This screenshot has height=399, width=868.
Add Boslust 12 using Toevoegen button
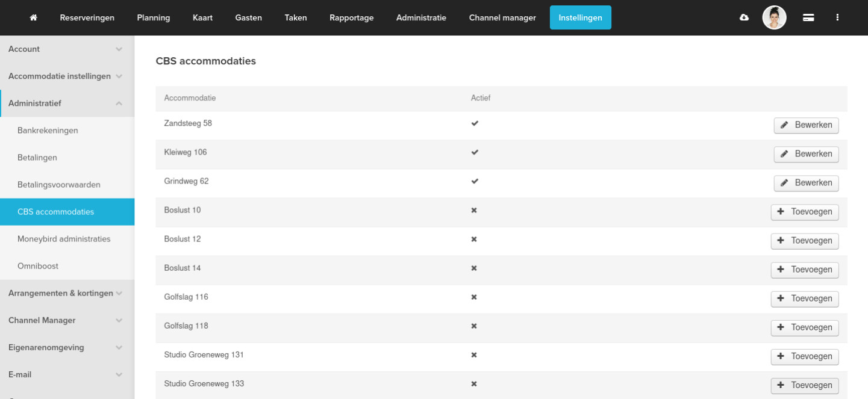[804, 241]
